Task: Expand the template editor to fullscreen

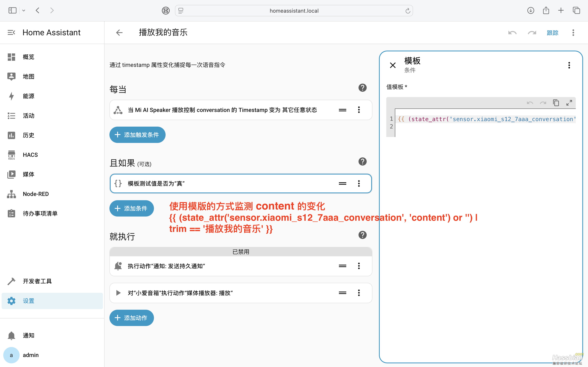Action: (x=569, y=103)
